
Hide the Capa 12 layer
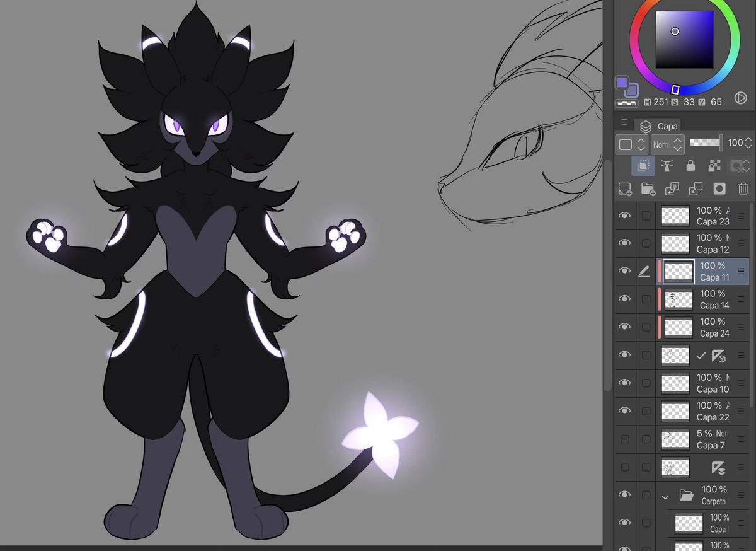624,243
